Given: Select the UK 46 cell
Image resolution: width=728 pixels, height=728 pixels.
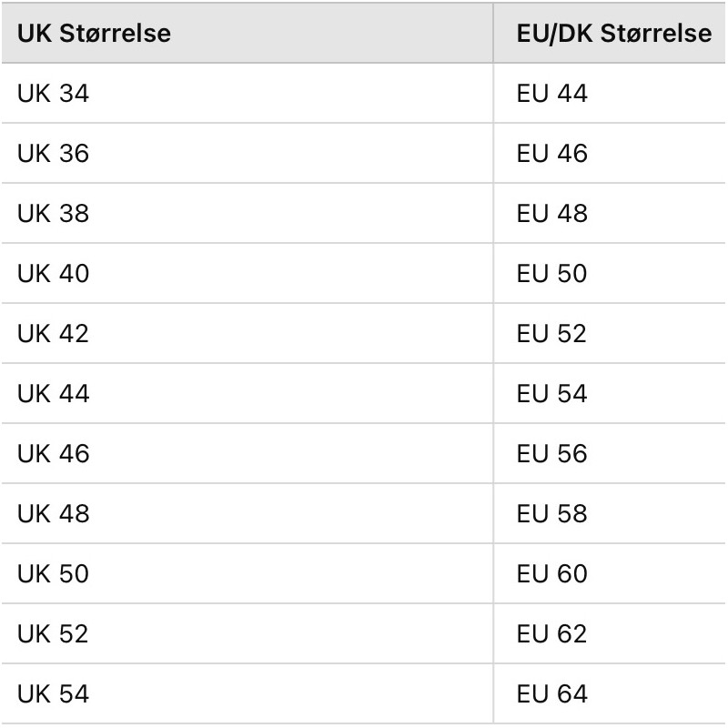Looking at the screenshot, I should pyautogui.click(x=248, y=453).
